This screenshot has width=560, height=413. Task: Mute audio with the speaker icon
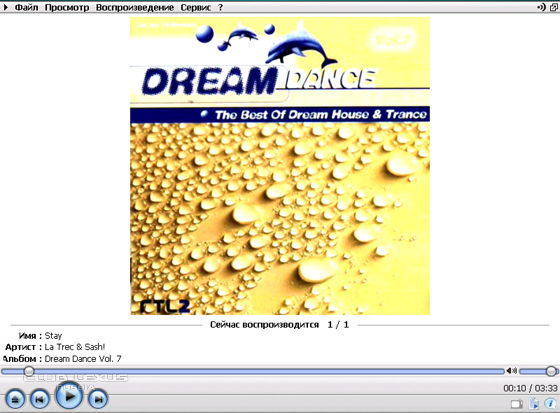tap(511, 371)
